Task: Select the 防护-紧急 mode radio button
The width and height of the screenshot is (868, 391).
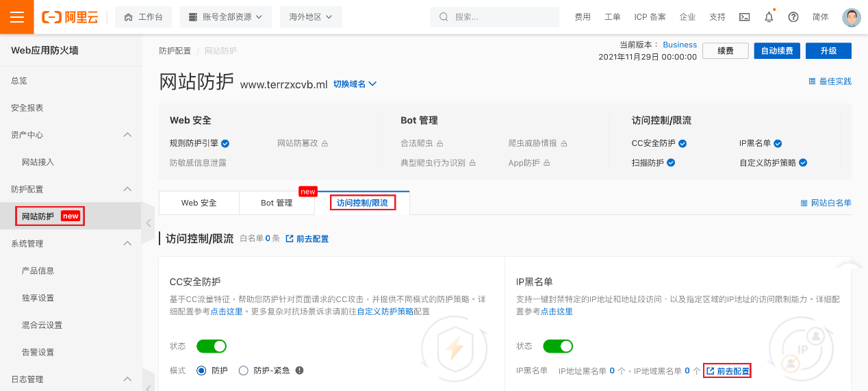Action: (244, 370)
